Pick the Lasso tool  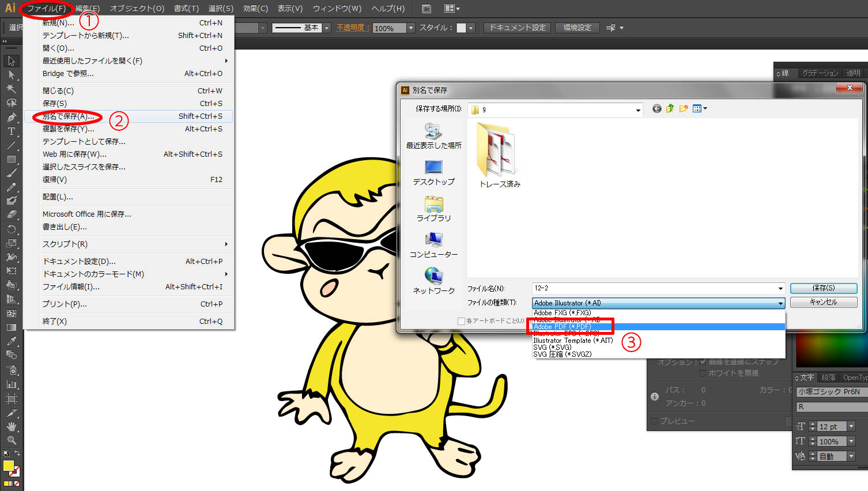click(12, 103)
